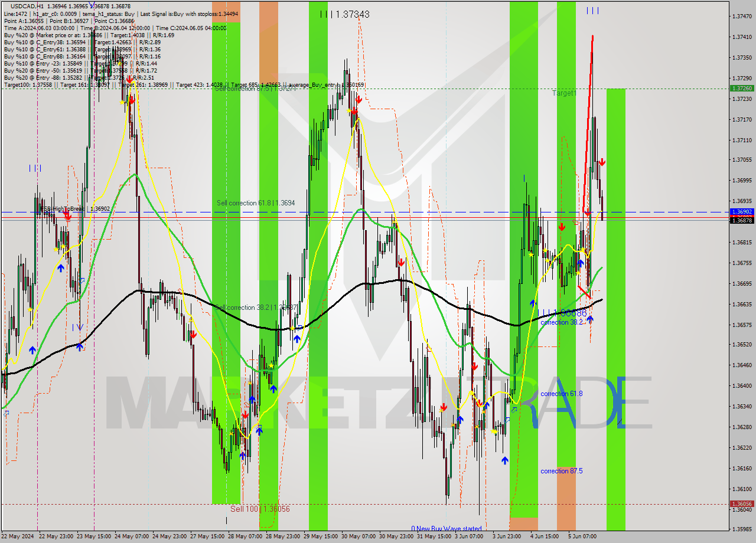
Task: Click the 24 May 07:00 time label
Action: pos(132,537)
